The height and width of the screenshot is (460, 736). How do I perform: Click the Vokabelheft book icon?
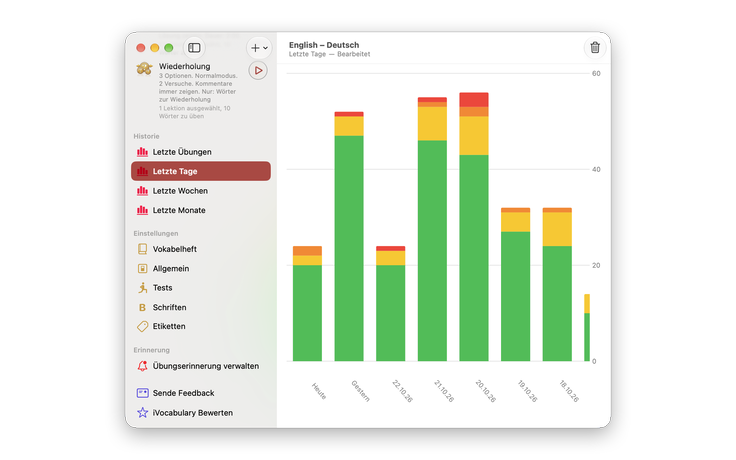142,249
